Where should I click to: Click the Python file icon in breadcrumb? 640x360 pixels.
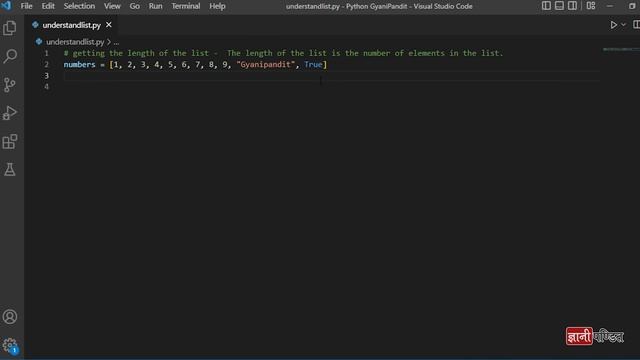click(39, 42)
